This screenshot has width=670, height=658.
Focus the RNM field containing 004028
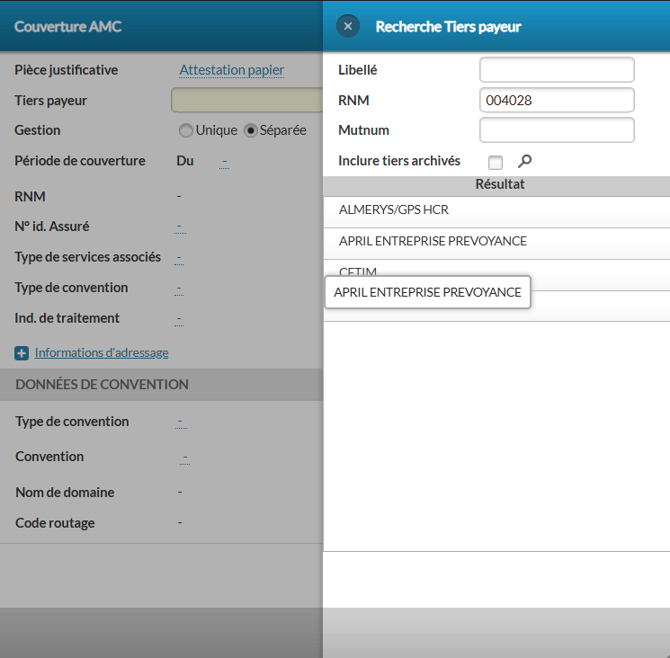click(x=556, y=100)
